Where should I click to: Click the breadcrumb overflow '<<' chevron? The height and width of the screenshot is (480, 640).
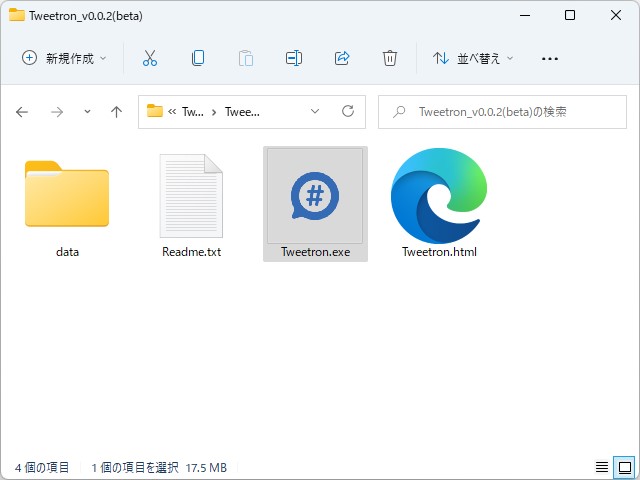(172, 111)
